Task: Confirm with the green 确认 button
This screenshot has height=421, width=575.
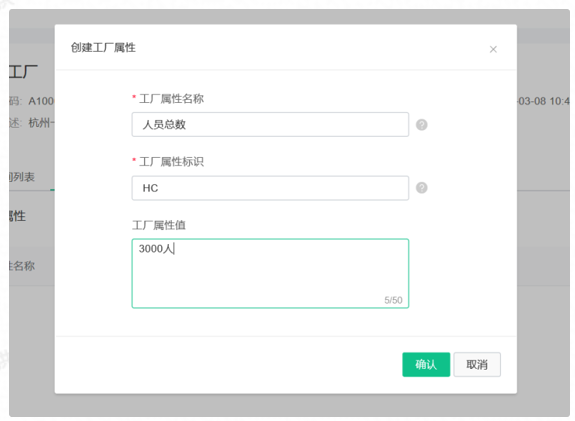Action: [426, 365]
